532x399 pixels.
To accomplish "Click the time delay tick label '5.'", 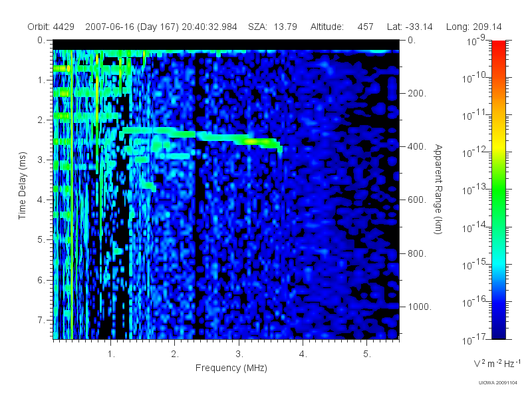I will click(41, 239).
